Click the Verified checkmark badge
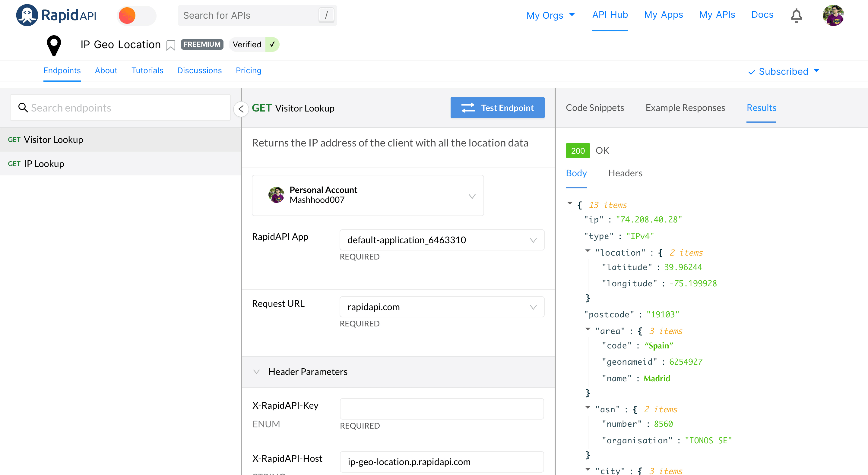 [255, 44]
